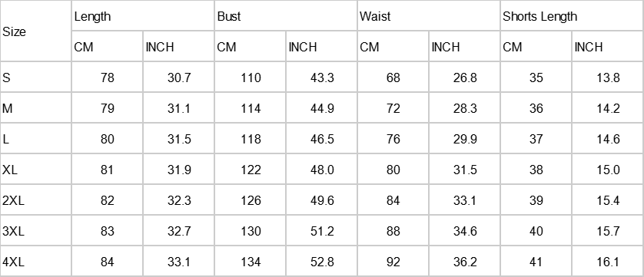Select the 4XL size row label

(35, 262)
